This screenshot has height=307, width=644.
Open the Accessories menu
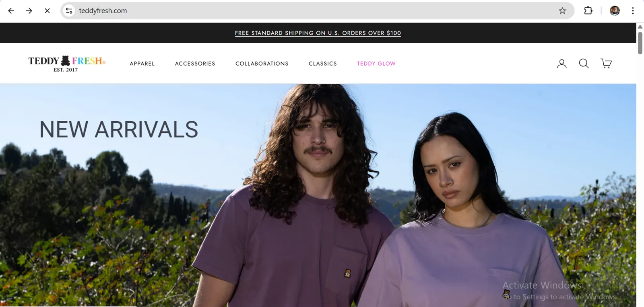[195, 64]
